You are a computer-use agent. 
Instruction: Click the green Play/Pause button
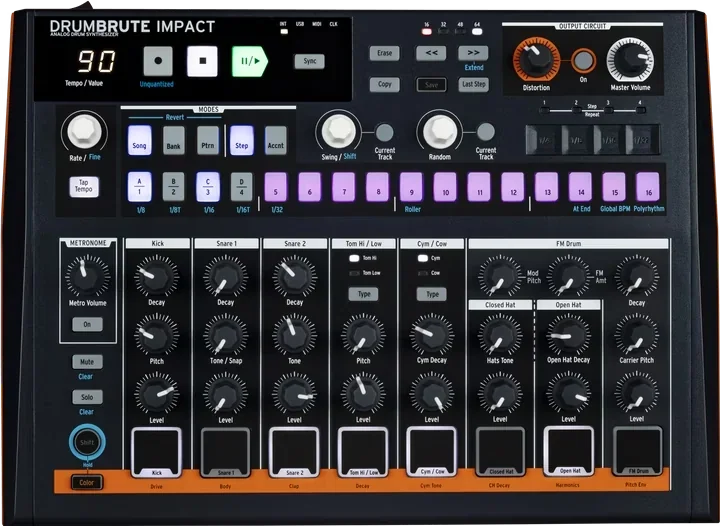(x=249, y=61)
